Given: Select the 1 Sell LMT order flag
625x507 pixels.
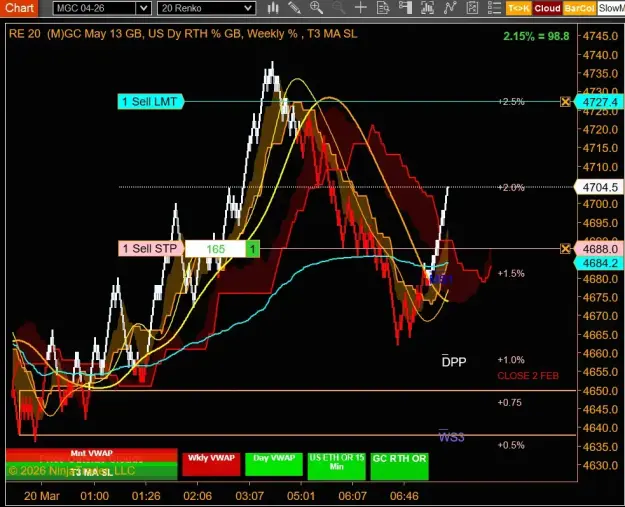Looking at the screenshot, I should point(150,102).
